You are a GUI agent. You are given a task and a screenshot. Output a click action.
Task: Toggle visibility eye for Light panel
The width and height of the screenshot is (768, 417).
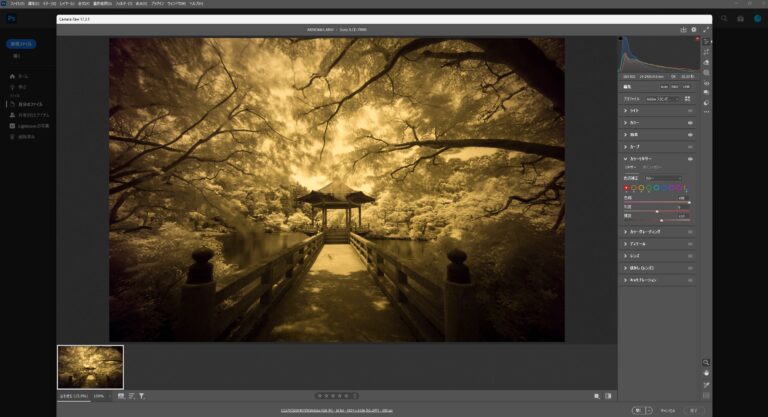(x=690, y=111)
